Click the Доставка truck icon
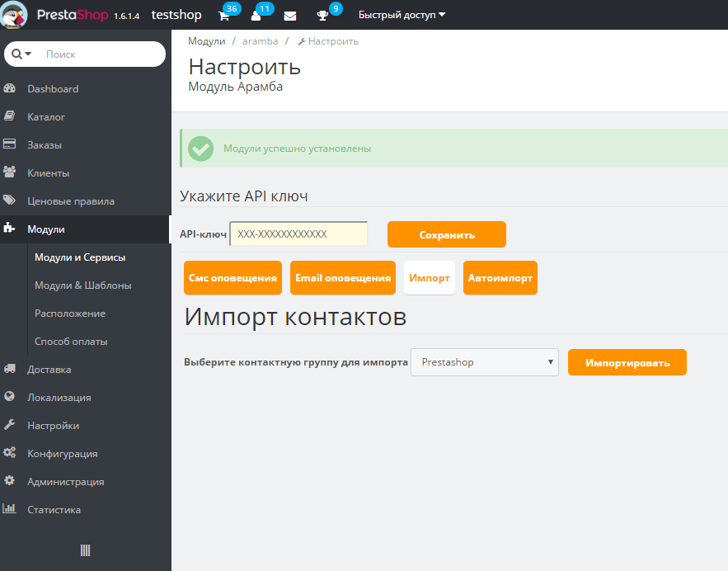Screen dimensions: 728x571 coord(9,369)
